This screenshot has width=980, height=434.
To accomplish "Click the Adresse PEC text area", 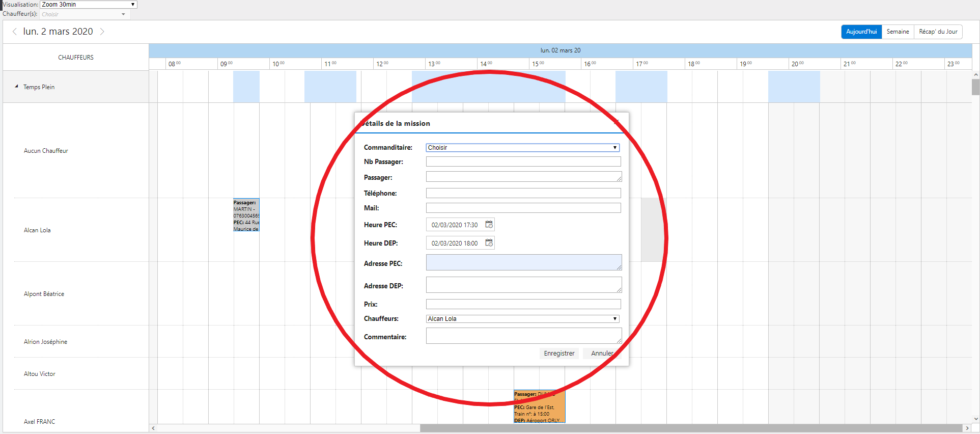I will [x=523, y=262].
